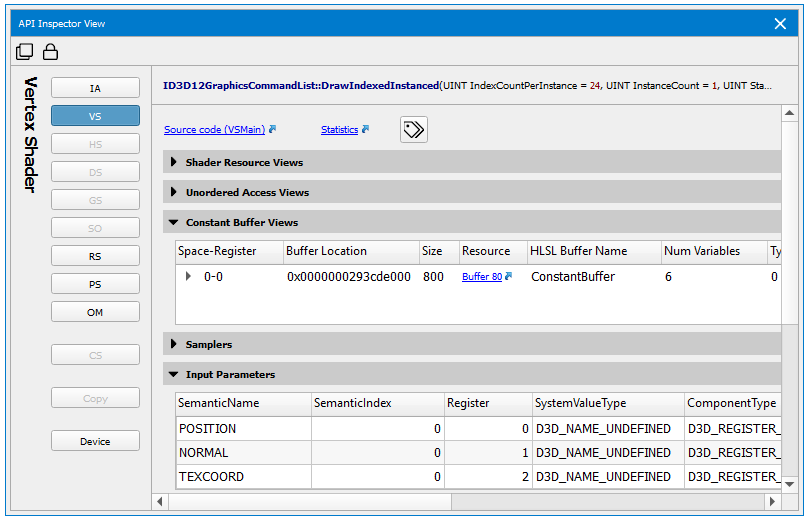Select the RS pipeline stage
Viewport: 806px width, 519px height.
point(95,257)
